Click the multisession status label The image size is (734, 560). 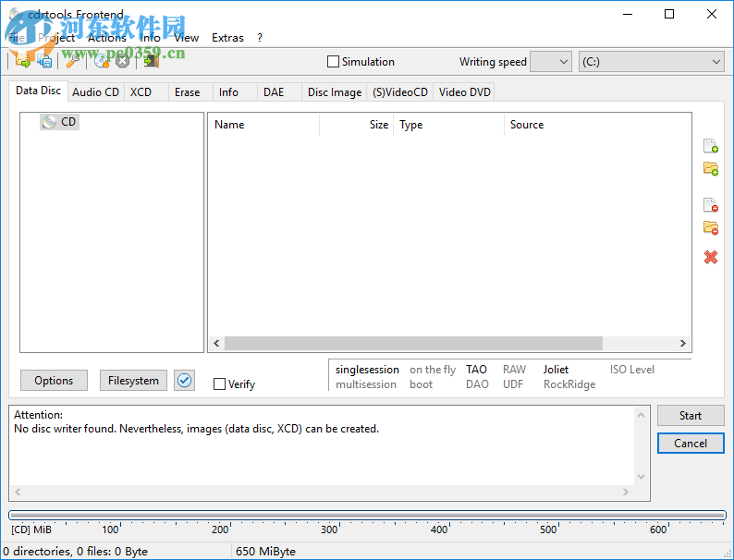click(365, 384)
